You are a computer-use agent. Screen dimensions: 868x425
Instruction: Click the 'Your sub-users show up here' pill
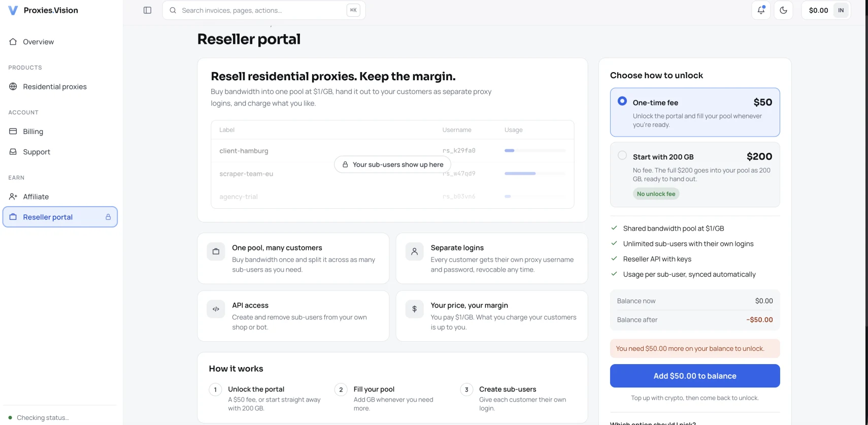coord(392,165)
